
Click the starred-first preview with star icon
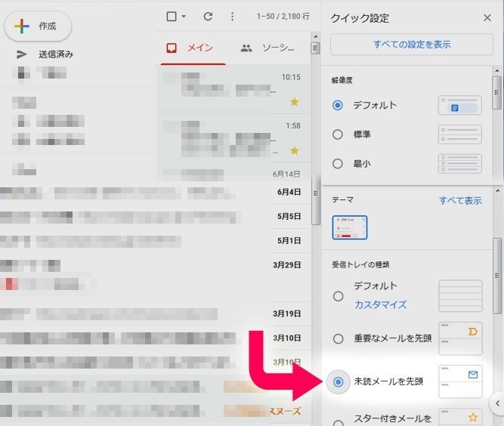tap(460, 418)
